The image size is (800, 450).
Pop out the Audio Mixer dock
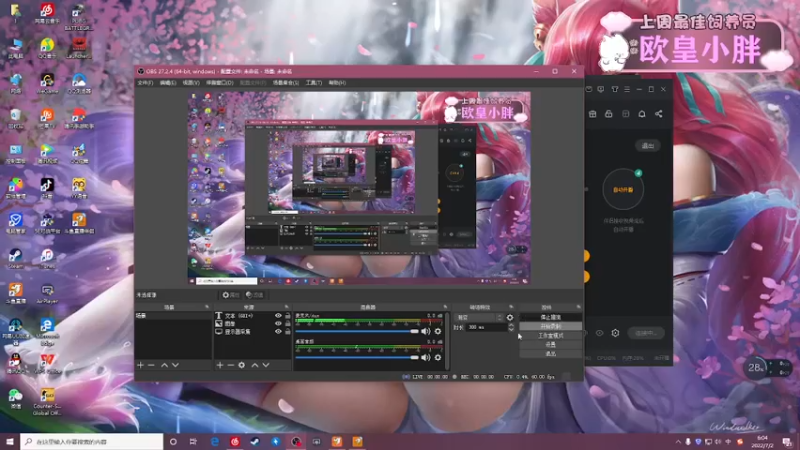tap(445, 307)
